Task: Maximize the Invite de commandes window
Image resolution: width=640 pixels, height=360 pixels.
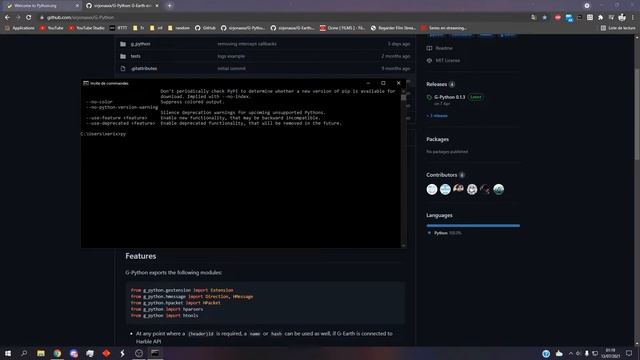Action: pos(383,83)
